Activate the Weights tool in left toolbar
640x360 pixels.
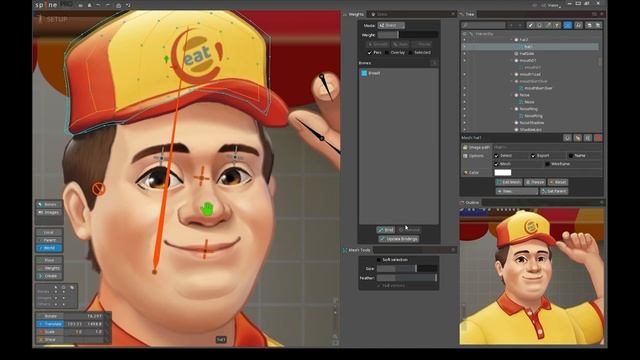[49, 268]
